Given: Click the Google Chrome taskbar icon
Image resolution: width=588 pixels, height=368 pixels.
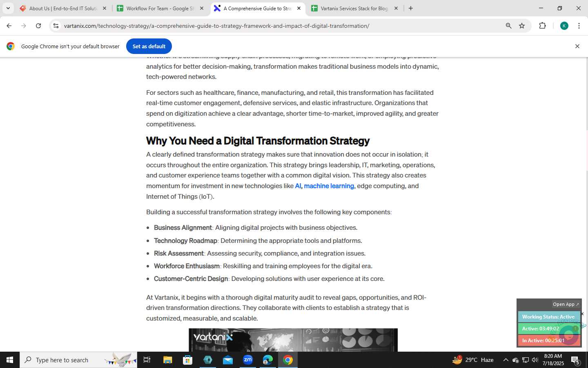Looking at the screenshot, I should tap(288, 360).
